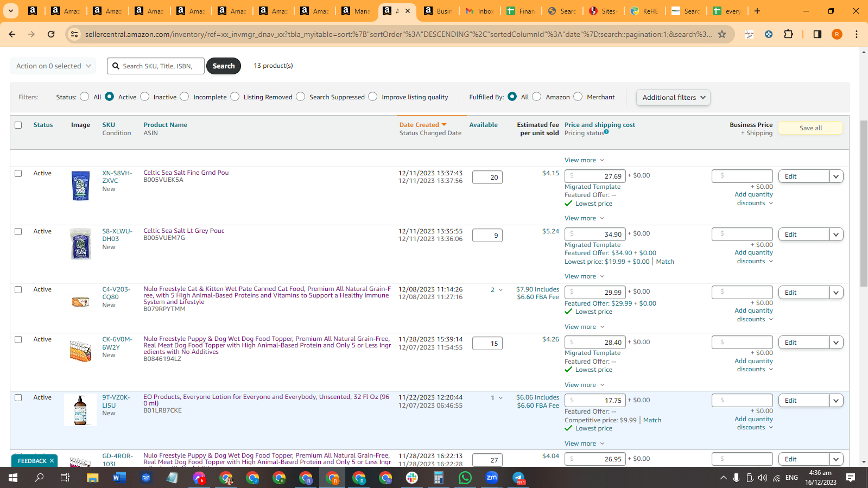868x488 pixels.
Task: Open Zoom from the taskbar
Action: tap(492, 478)
